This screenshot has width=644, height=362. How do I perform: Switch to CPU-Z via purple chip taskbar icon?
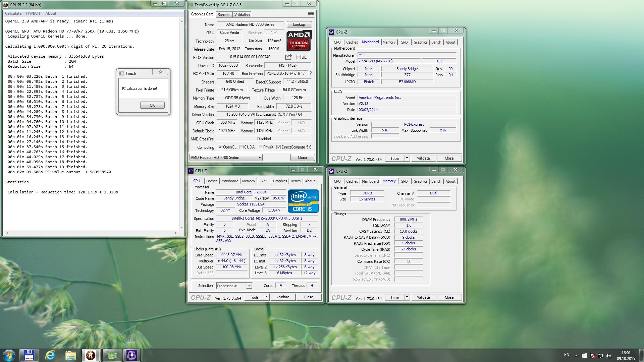tap(132, 355)
